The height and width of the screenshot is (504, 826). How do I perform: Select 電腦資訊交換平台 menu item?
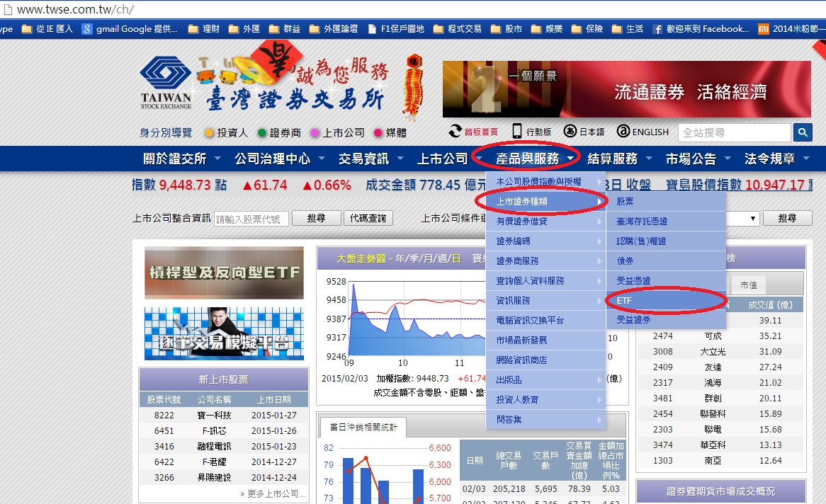point(545,320)
